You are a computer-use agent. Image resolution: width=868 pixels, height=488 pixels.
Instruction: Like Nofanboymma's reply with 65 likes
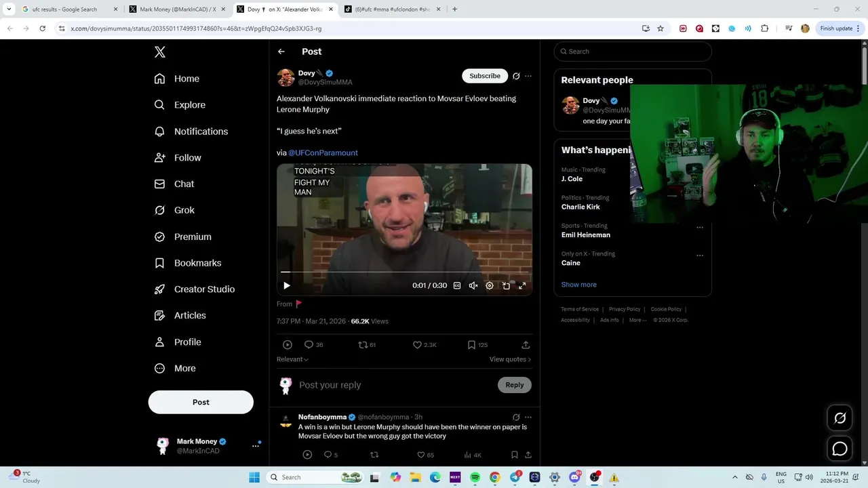coord(425,455)
